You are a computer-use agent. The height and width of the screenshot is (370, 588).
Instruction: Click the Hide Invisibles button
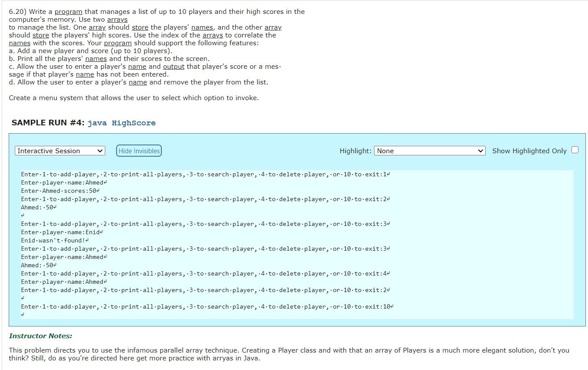click(139, 151)
